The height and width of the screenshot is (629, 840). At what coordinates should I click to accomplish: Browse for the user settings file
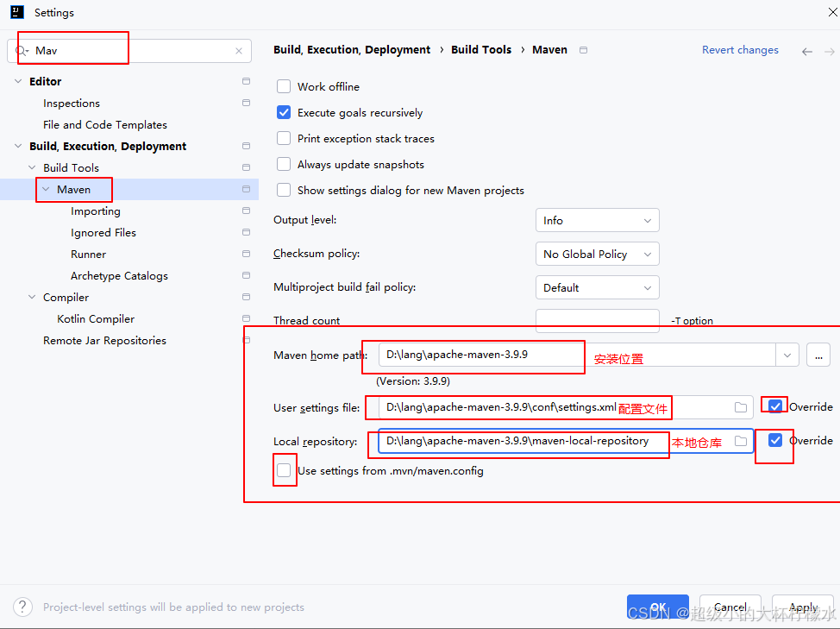tap(740, 407)
